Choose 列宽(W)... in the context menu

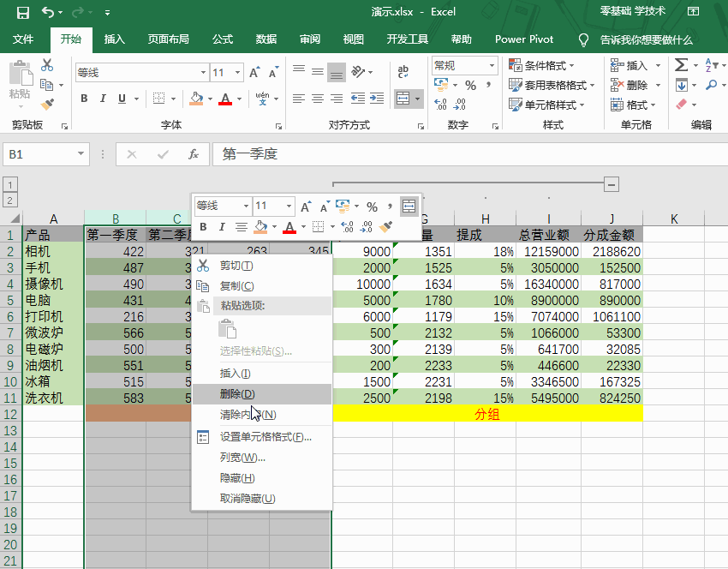tap(262, 458)
